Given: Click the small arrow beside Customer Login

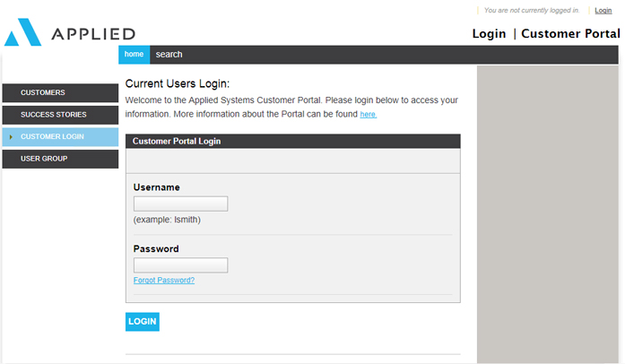Looking at the screenshot, I should point(11,137).
